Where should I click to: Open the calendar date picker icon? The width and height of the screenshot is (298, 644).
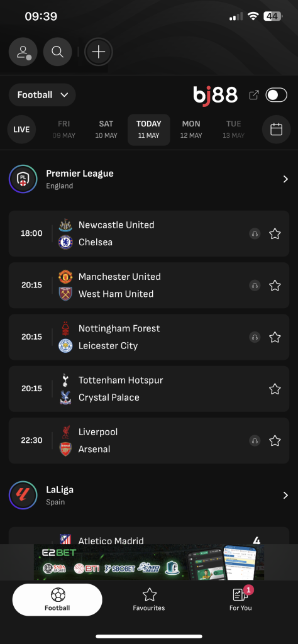276,130
